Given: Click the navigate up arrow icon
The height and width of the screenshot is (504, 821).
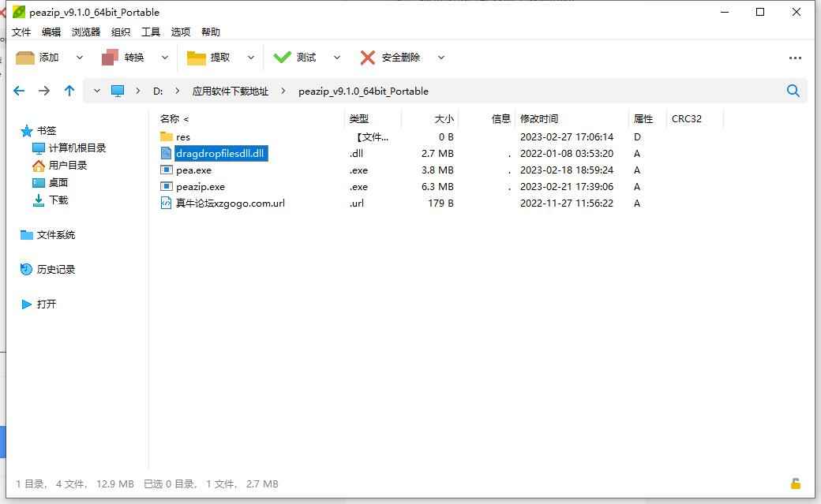Looking at the screenshot, I should click(69, 91).
